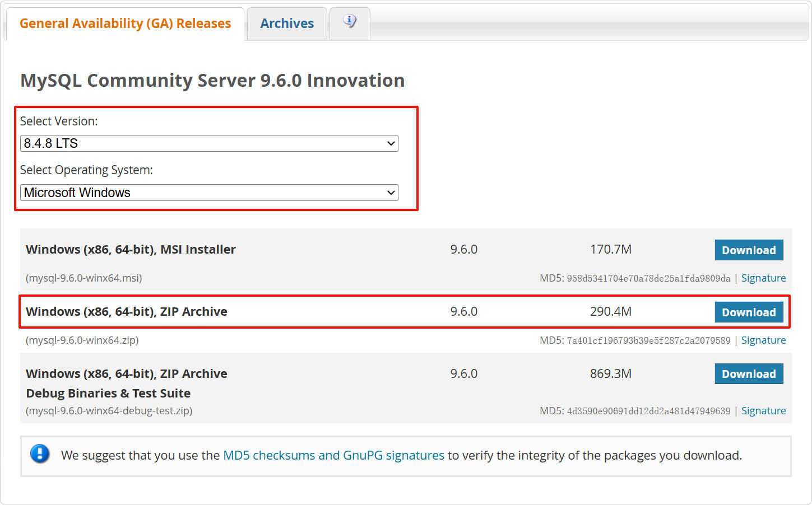This screenshot has width=812, height=505.
Task: Switch to the Archives tab
Action: [287, 24]
